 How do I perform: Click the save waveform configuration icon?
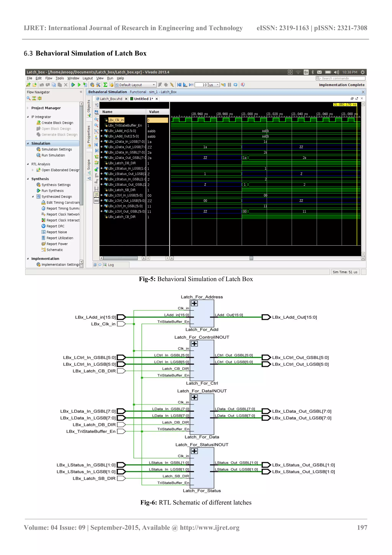coord(96,112)
